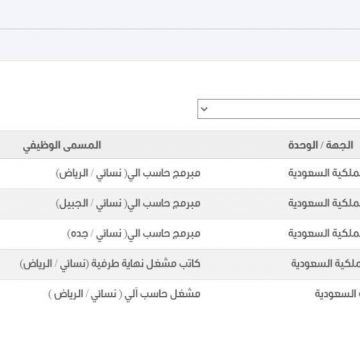Click the blank area left of the dropdown box
The width and height of the screenshot is (360, 360).
[98, 109]
